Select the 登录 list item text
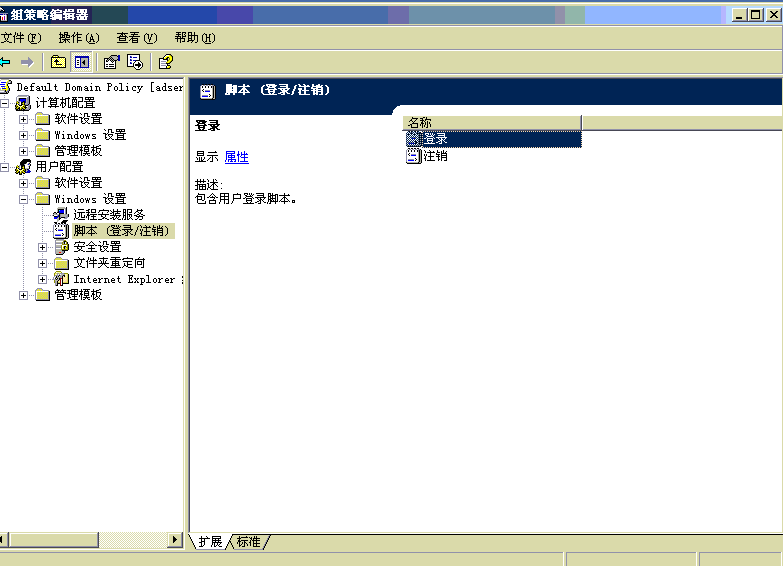 click(x=435, y=139)
